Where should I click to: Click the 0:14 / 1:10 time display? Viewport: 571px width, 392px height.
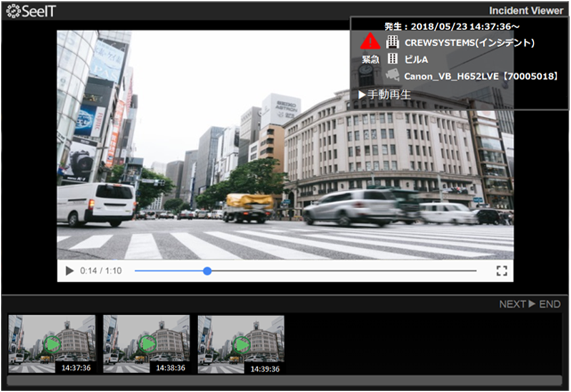[x=101, y=271]
